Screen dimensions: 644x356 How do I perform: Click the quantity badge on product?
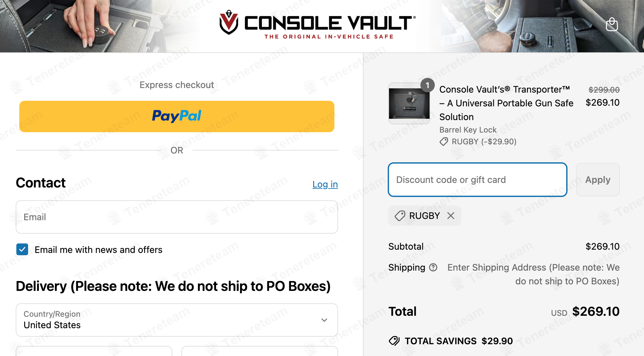[427, 85]
